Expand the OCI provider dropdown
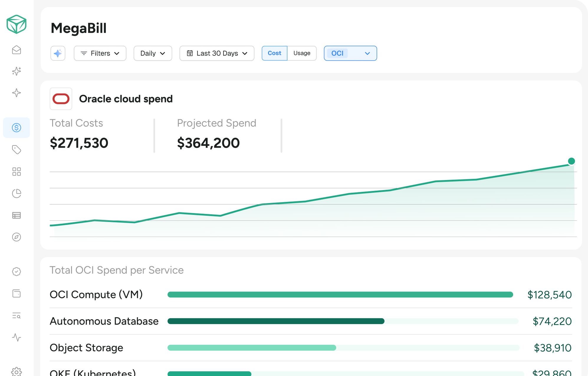Screen dimensions: 588x376 click(x=350, y=53)
